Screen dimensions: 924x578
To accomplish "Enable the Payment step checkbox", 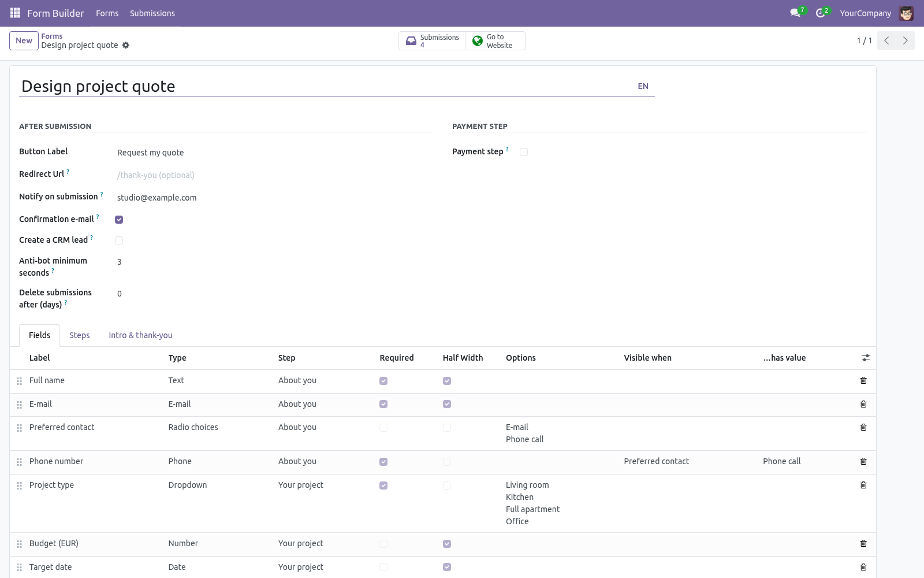I will coord(524,152).
